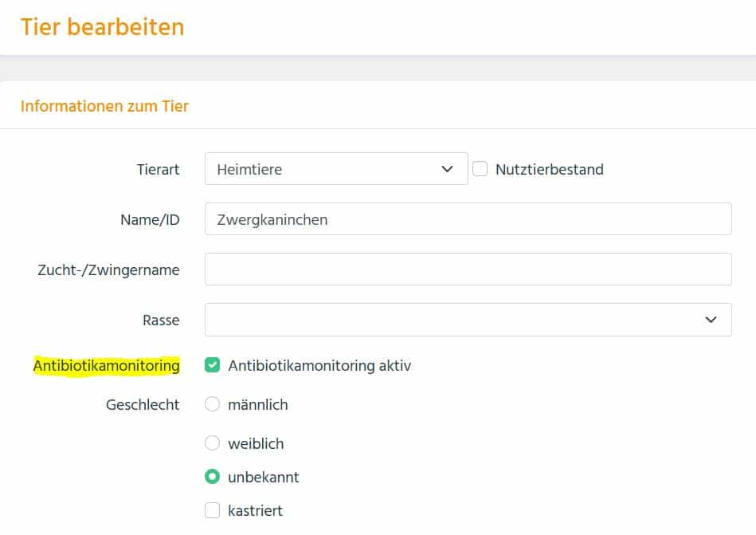This screenshot has width=756, height=535.
Task: Click the chevron arrow in the Tierart field
Action: [x=447, y=169]
